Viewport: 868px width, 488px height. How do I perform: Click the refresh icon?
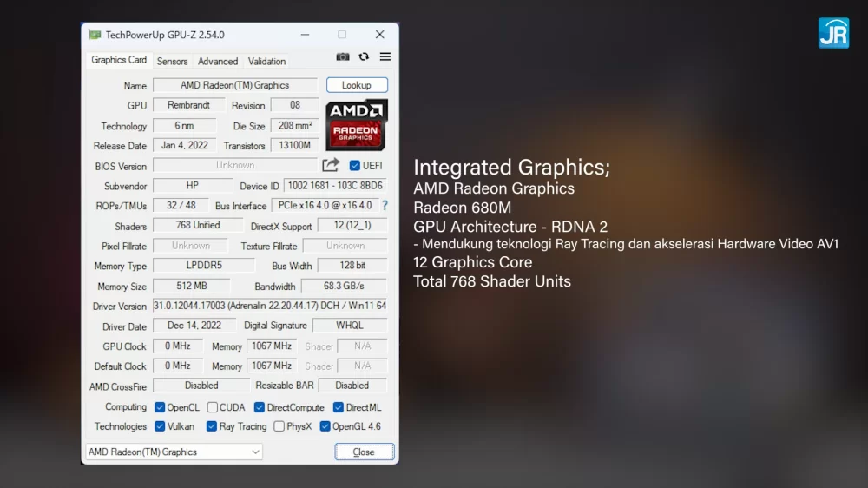point(364,57)
